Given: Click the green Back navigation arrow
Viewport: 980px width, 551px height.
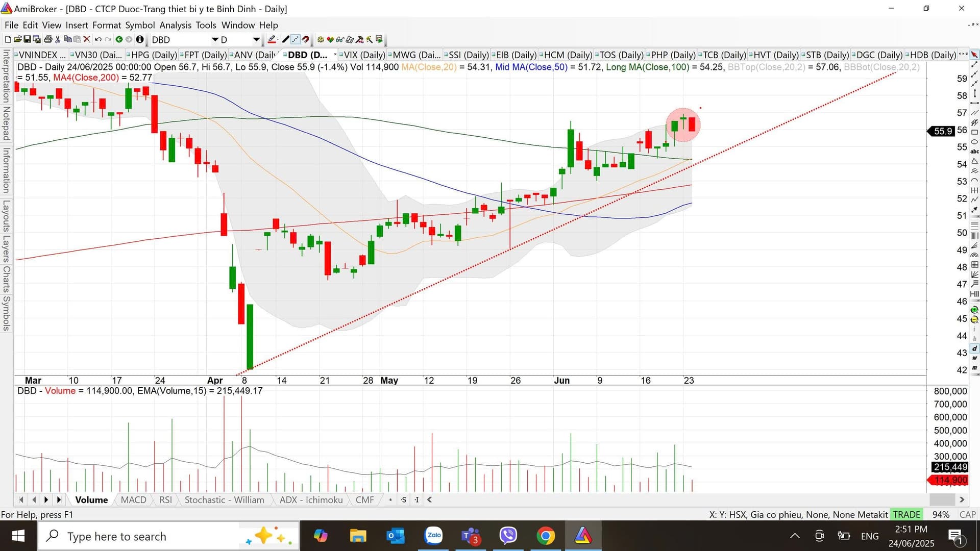Looking at the screenshot, I should [x=119, y=39].
